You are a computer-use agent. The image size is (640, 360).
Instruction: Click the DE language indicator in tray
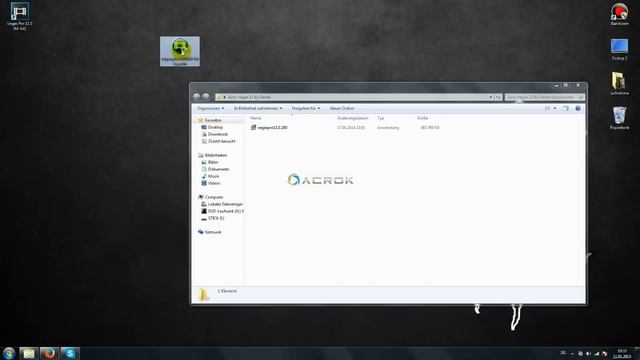[563, 353]
